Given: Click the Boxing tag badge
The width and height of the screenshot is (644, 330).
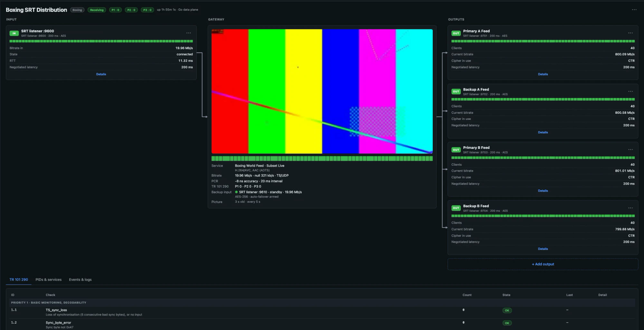Looking at the screenshot, I should (x=77, y=10).
